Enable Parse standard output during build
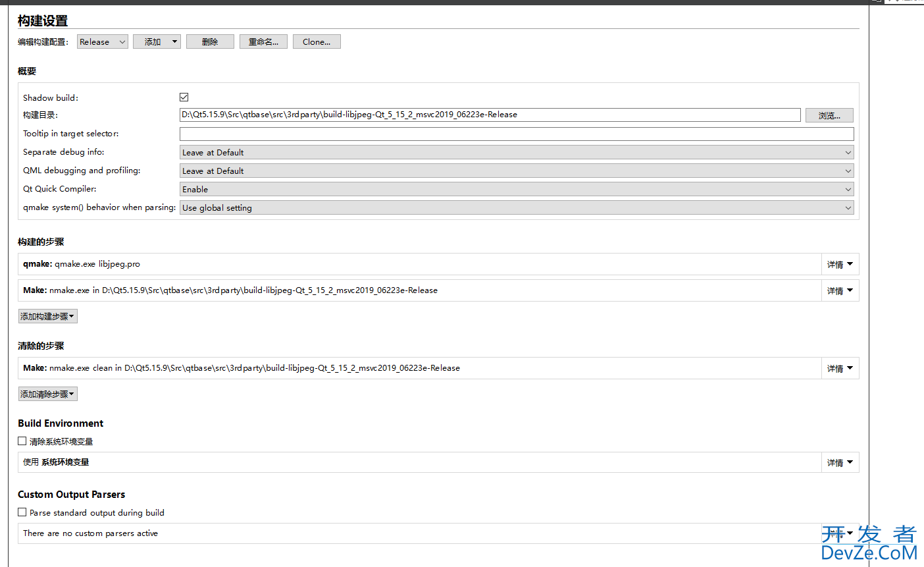Image resolution: width=924 pixels, height=567 pixels. (x=22, y=512)
